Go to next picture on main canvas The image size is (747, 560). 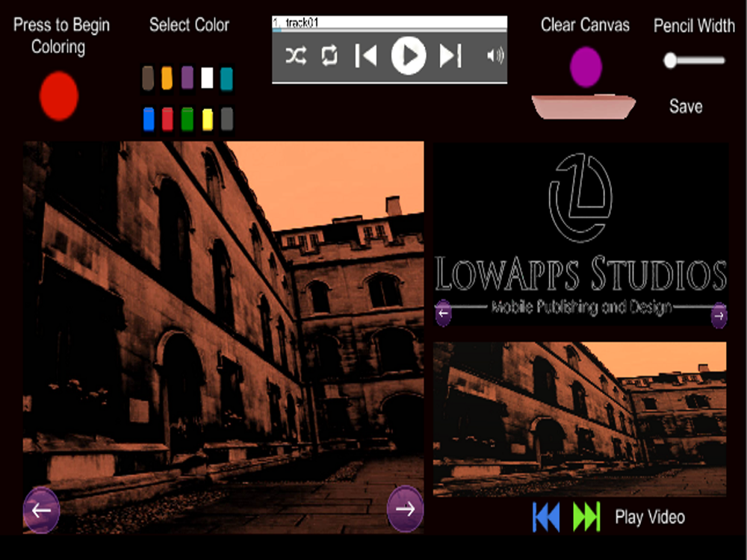click(405, 509)
